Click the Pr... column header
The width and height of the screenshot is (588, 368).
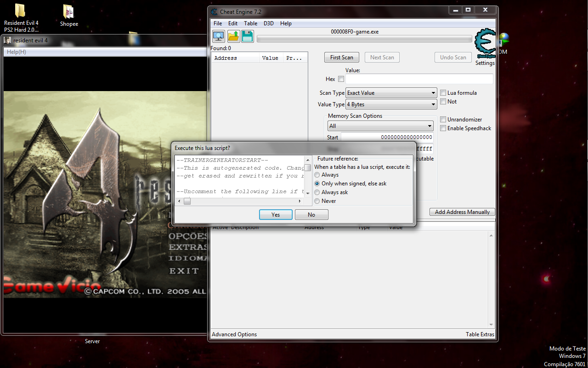294,58
